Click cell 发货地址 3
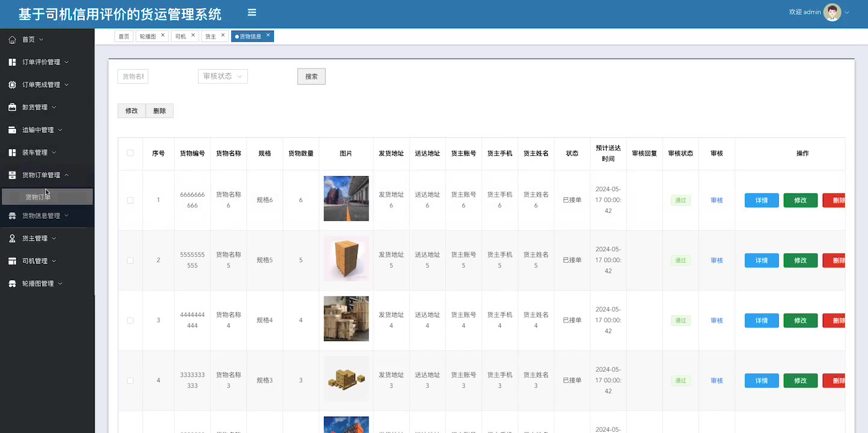Viewport: 868px width, 433px height. [x=391, y=380]
